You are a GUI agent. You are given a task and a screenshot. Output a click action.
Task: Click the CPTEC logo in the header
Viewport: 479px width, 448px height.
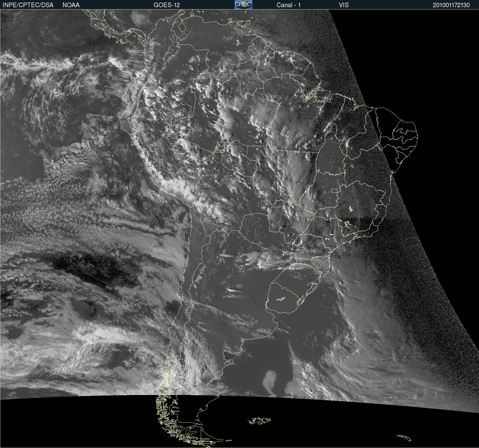point(243,5)
